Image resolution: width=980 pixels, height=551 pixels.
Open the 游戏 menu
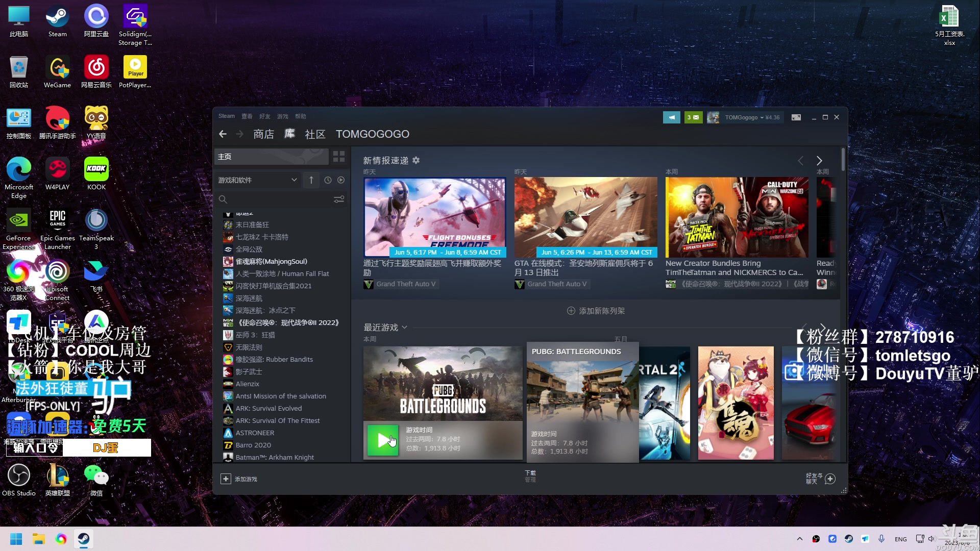point(283,116)
